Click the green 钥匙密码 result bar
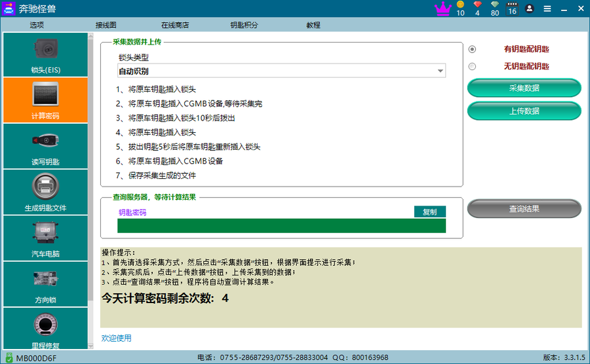590x364 pixels. click(281, 226)
